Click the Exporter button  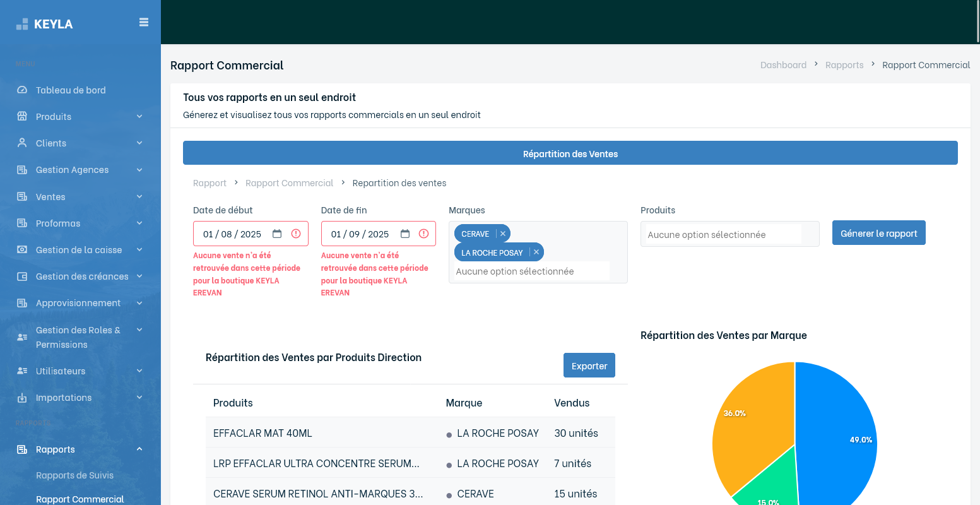[x=589, y=365]
